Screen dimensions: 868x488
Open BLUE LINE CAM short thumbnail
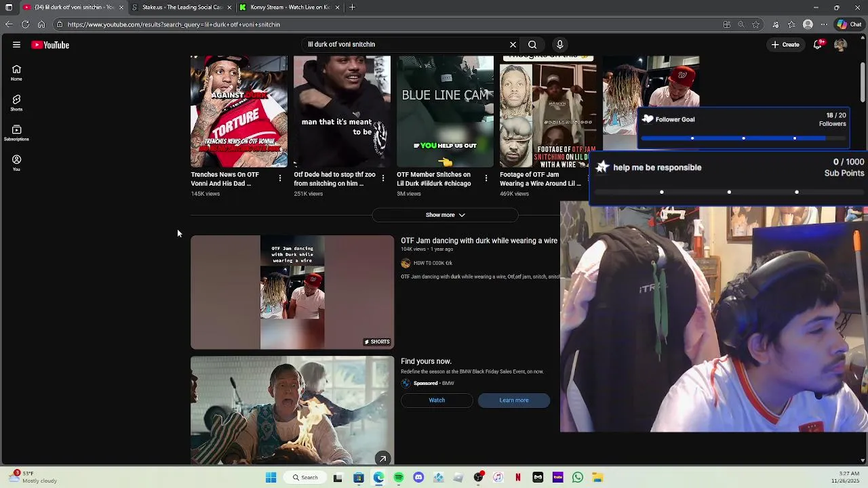(x=445, y=112)
